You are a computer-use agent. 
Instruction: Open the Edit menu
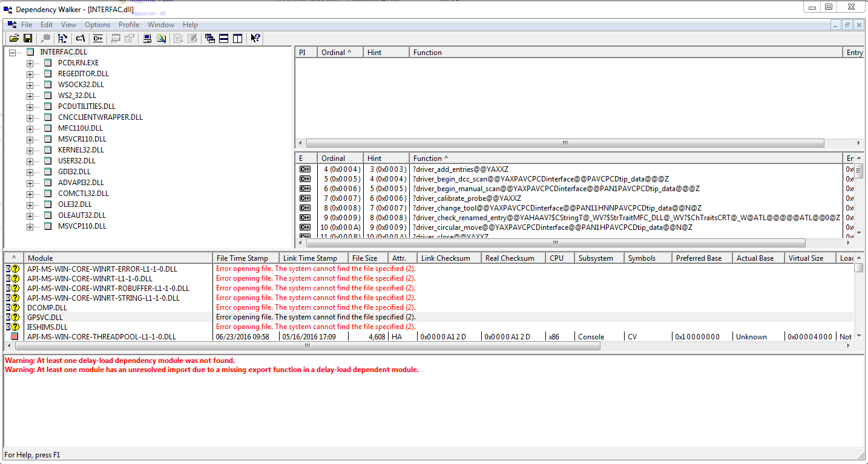point(47,25)
